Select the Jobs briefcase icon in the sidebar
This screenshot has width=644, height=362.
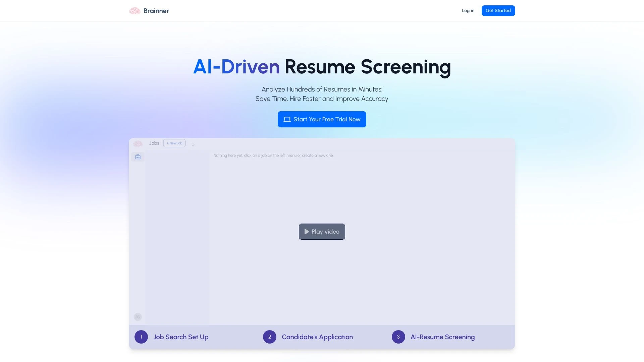(138, 157)
